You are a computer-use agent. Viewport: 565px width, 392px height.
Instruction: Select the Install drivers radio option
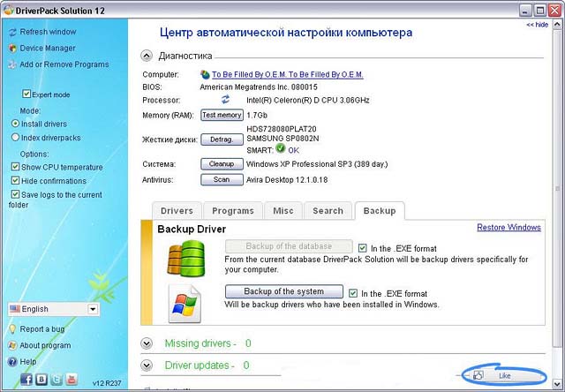point(15,124)
